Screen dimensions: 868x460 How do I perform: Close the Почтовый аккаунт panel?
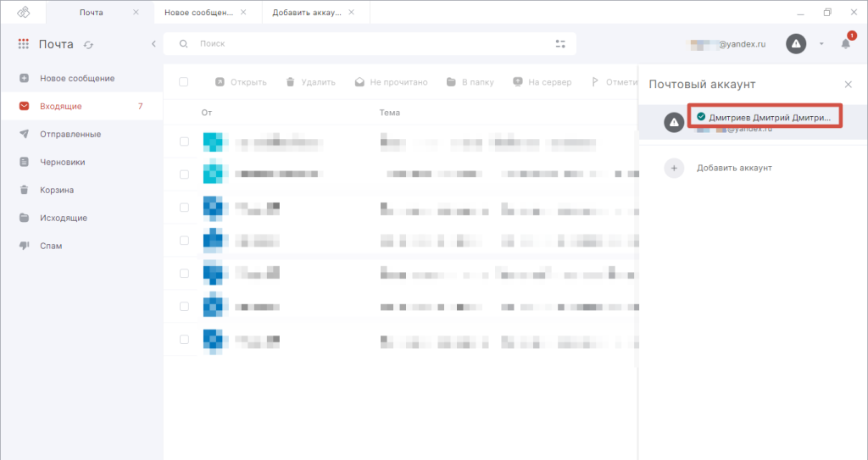pos(848,84)
